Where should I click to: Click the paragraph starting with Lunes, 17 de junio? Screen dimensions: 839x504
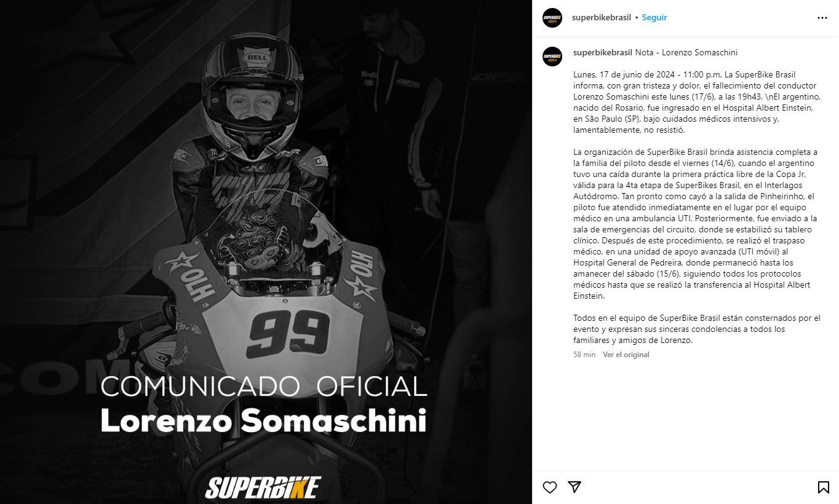696,103
